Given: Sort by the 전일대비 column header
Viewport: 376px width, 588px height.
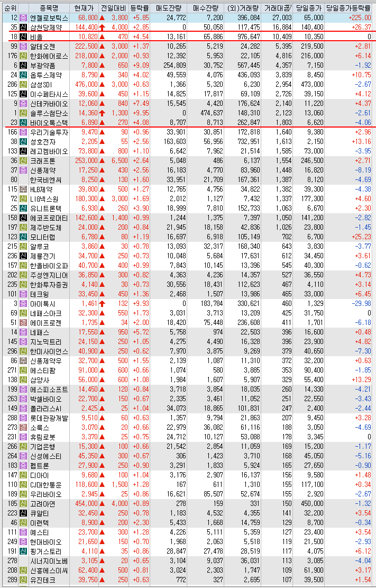Looking at the screenshot, I should point(113,8).
